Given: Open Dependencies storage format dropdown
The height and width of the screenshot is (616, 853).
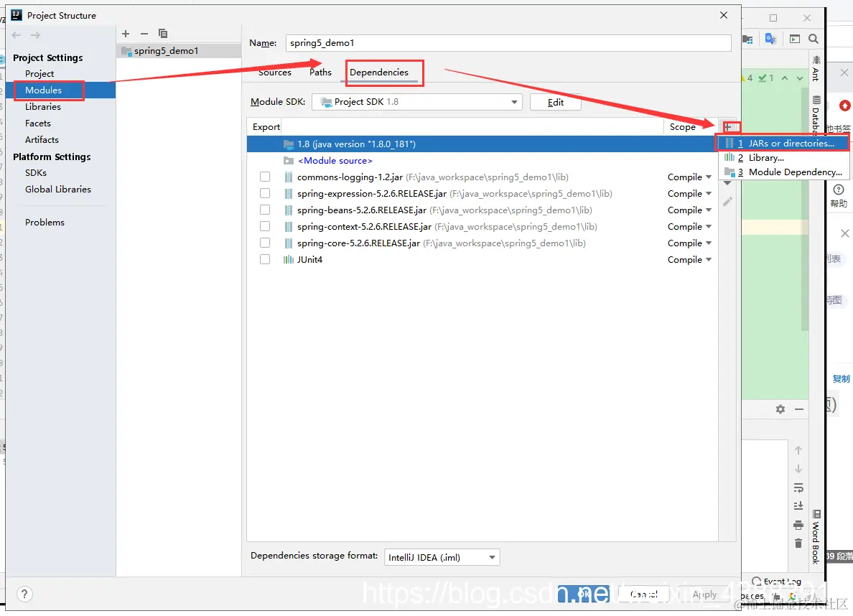Looking at the screenshot, I should coord(442,557).
